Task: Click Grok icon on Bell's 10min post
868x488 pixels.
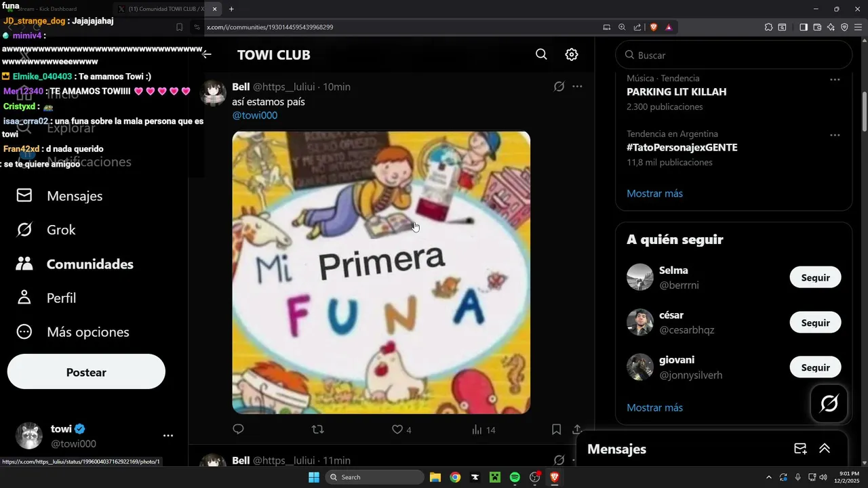Action: (x=559, y=87)
